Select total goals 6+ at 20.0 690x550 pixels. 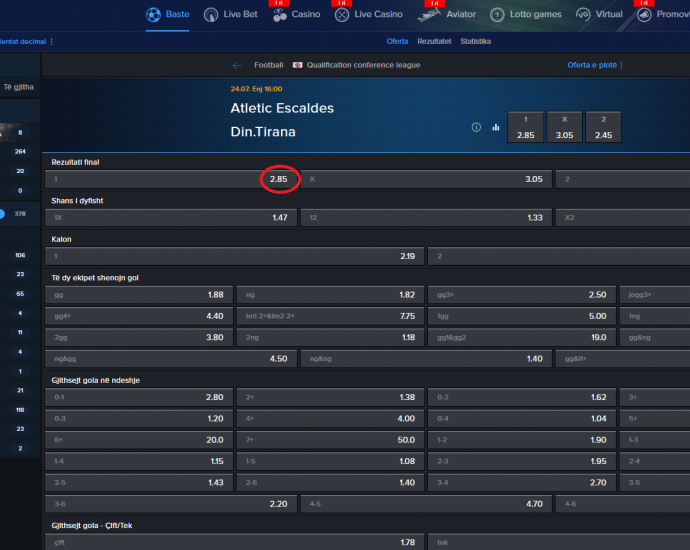[139, 440]
